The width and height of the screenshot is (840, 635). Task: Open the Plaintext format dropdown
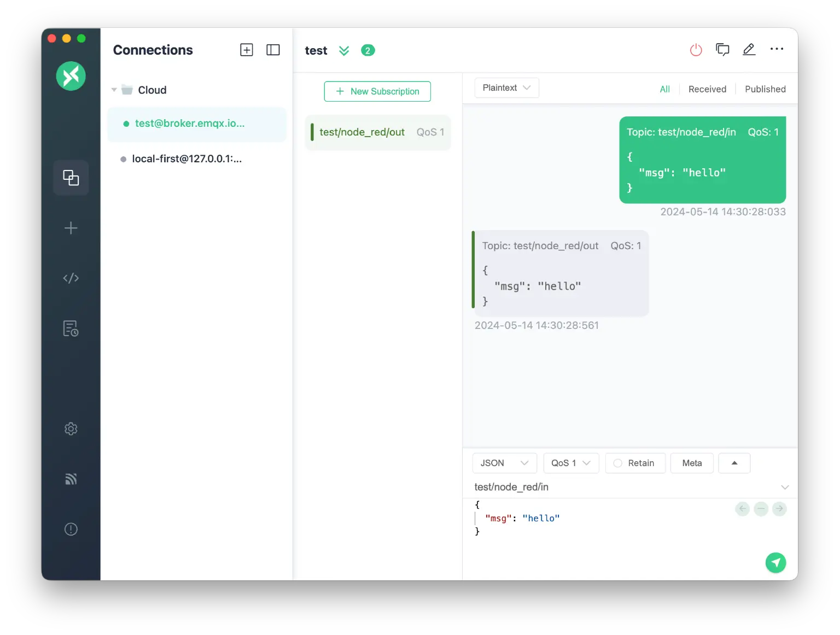pos(506,87)
